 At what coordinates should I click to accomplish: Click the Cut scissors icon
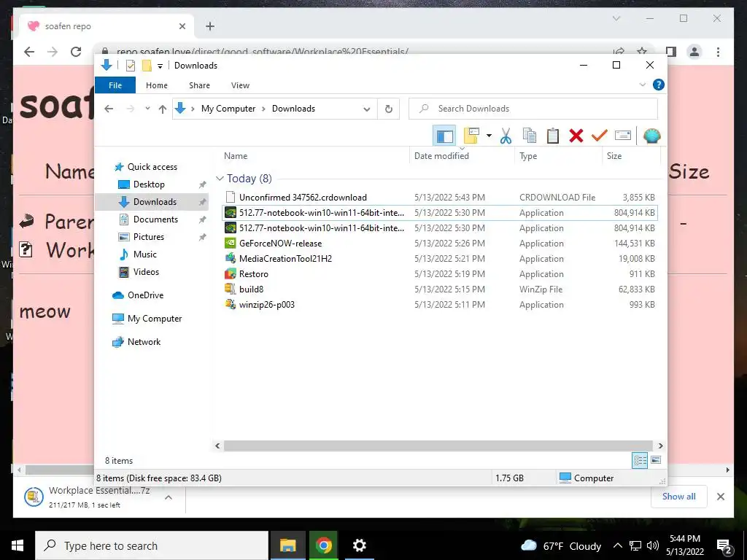click(x=506, y=136)
